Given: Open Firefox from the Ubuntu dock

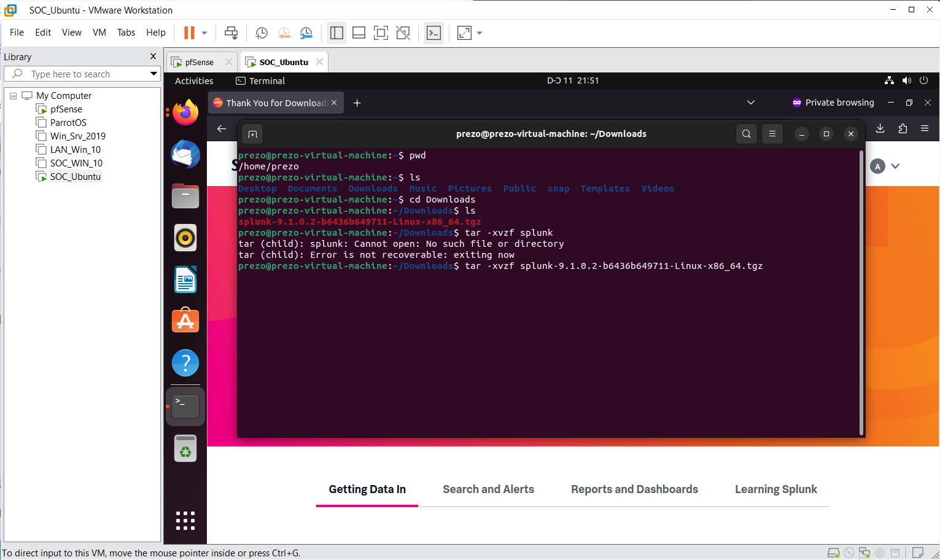Looking at the screenshot, I should (x=185, y=112).
